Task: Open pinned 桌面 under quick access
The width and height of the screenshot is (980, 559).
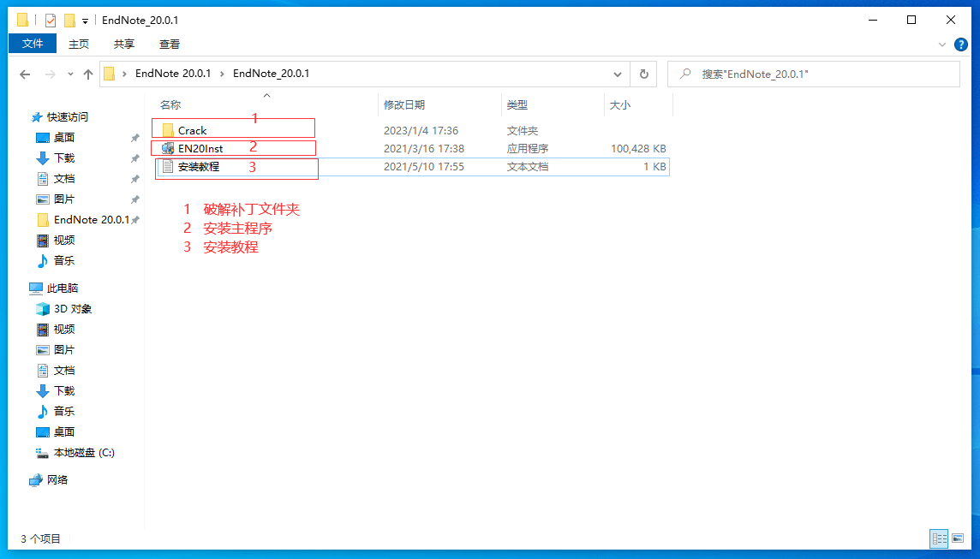Action: 63,138
